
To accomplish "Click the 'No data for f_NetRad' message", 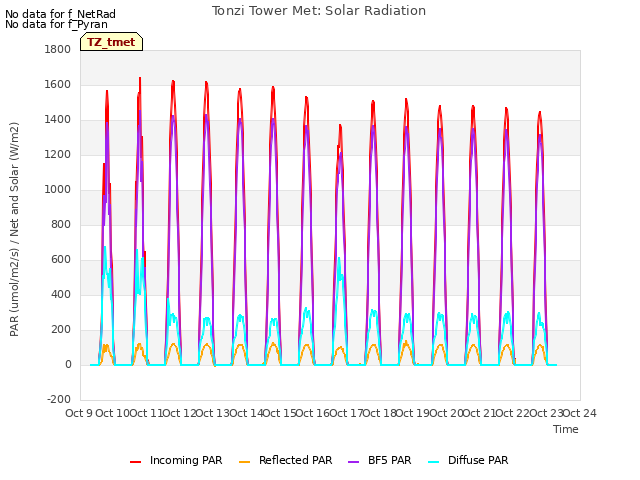I will (x=60, y=14).
